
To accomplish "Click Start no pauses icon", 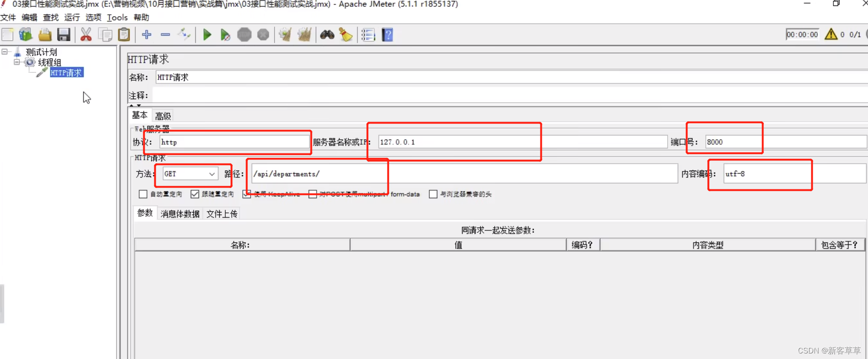I will point(225,35).
